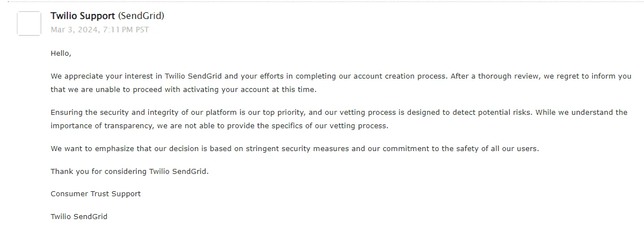Viewport: 644px width, 228px height.
Task: Open the Twilio Support sender avatar
Action: click(x=29, y=23)
